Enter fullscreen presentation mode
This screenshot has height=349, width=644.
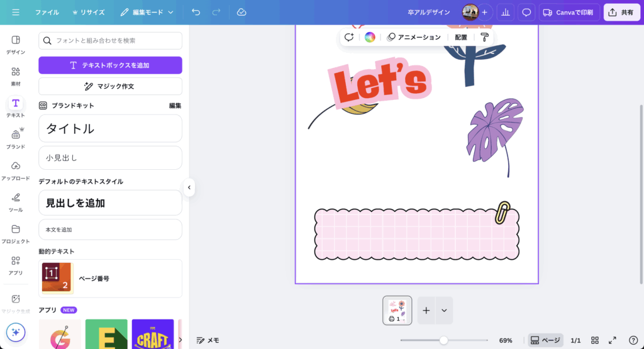coord(613,340)
